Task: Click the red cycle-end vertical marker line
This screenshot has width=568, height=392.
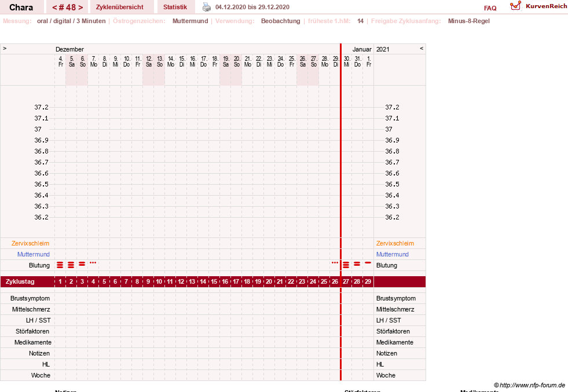Action: point(340,212)
